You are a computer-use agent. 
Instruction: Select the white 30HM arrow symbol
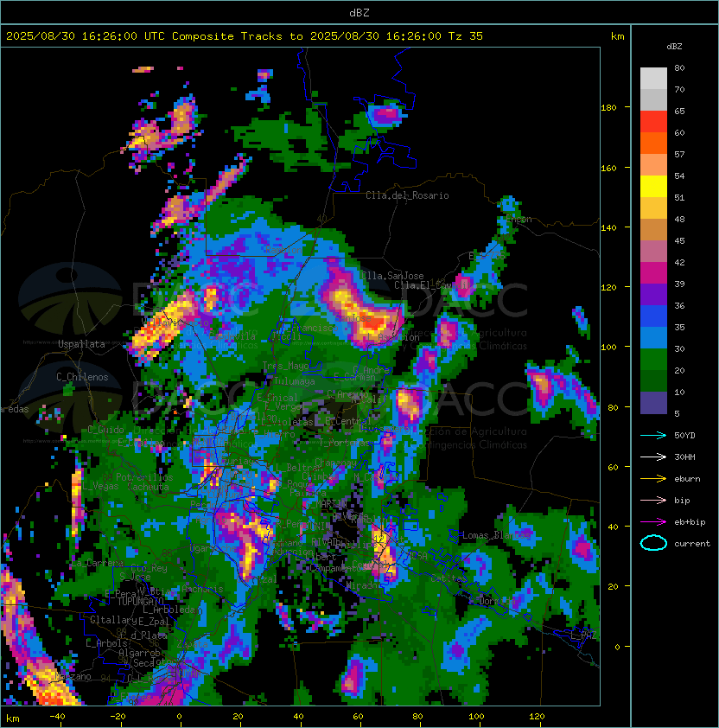coord(653,457)
